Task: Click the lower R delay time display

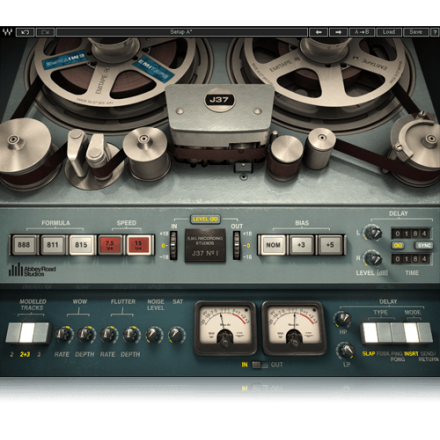Action: [411, 259]
